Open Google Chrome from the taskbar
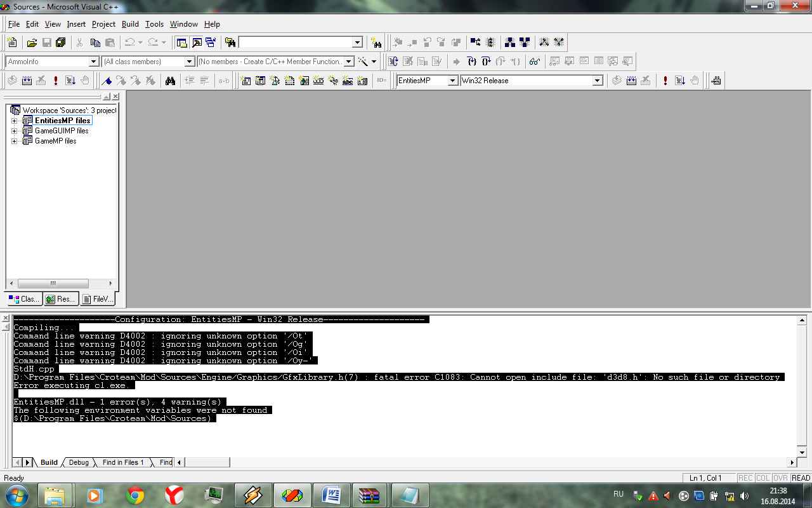 [135, 495]
